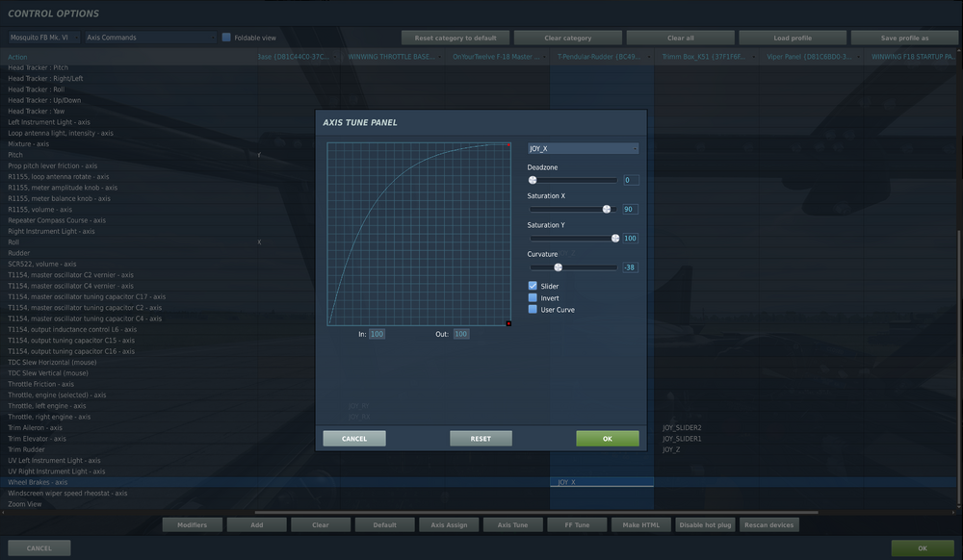This screenshot has width=963, height=560.
Task: Click the Saturation X slider handle
Action: point(606,209)
